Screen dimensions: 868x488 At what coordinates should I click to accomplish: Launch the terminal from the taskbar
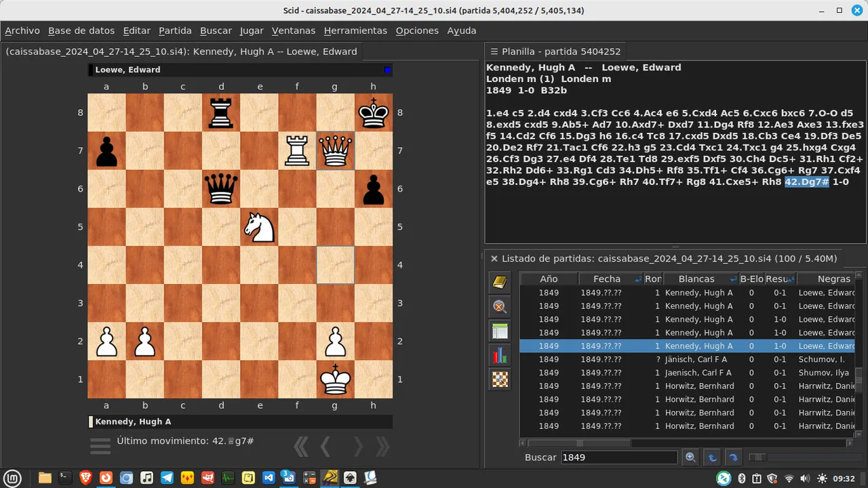[x=65, y=478]
